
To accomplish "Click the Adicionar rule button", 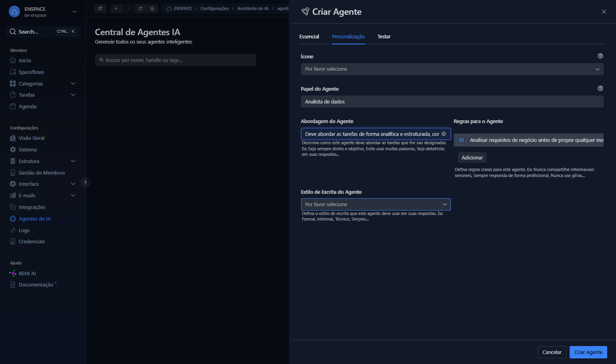I will pyautogui.click(x=472, y=157).
